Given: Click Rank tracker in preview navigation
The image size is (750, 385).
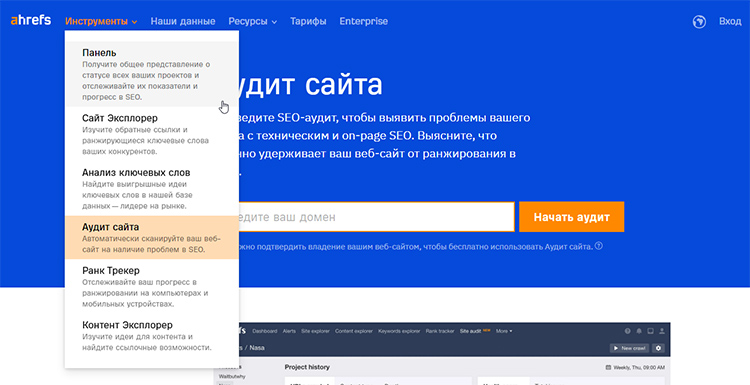Looking at the screenshot, I should 440,331.
